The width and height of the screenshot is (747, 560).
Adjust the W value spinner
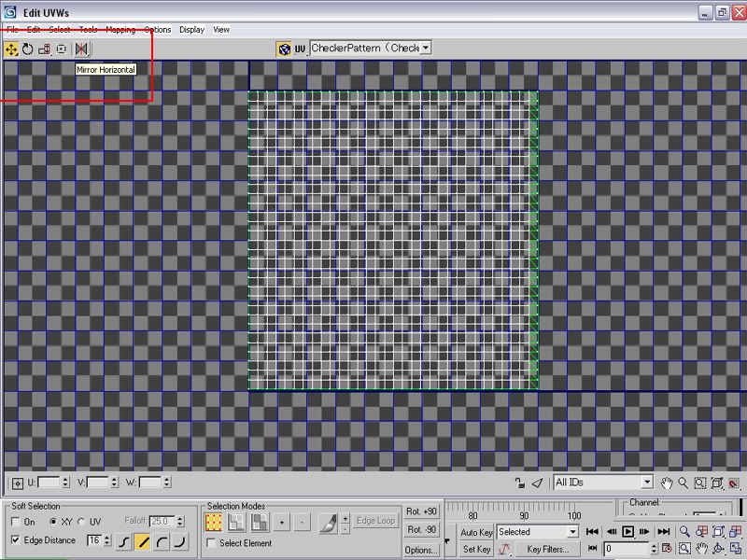(x=167, y=483)
